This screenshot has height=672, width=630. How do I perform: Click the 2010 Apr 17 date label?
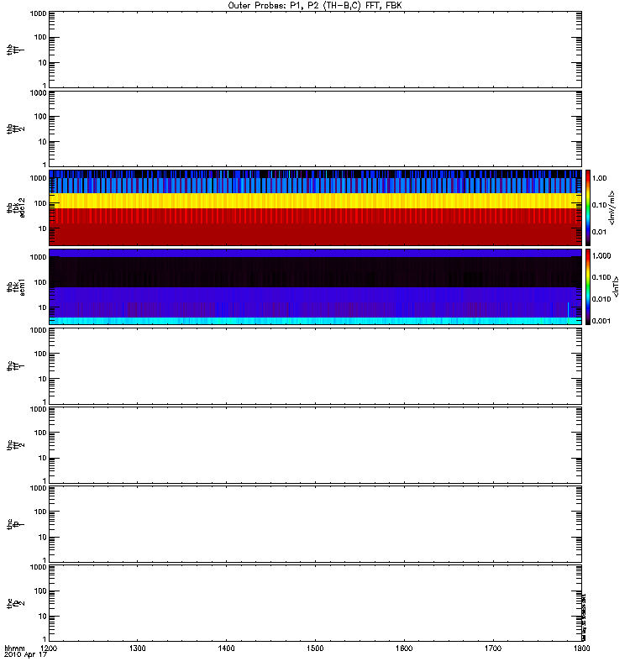coord(25,655)
